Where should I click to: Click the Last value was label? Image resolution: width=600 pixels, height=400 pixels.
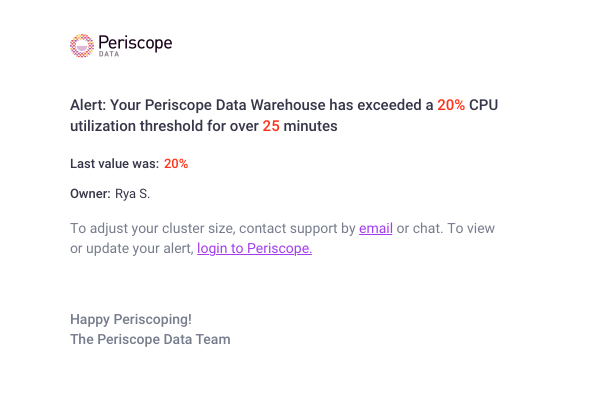[x=114, y=164]
